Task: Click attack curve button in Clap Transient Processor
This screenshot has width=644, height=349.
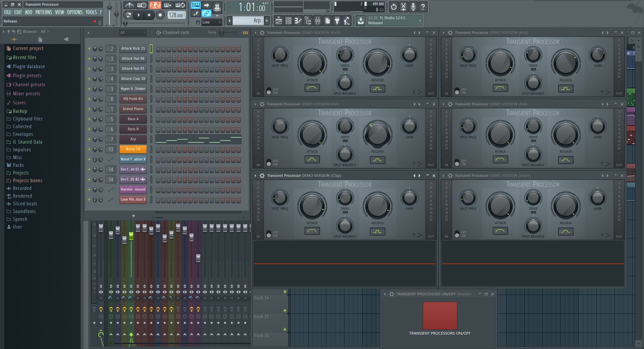Action: coord(312,231)
